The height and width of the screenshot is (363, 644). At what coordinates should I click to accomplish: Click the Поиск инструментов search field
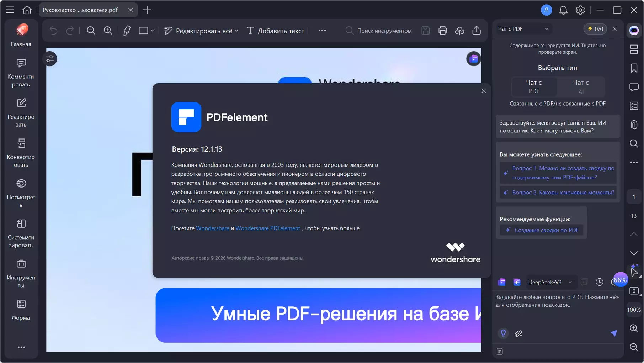(x=378, y=31)
